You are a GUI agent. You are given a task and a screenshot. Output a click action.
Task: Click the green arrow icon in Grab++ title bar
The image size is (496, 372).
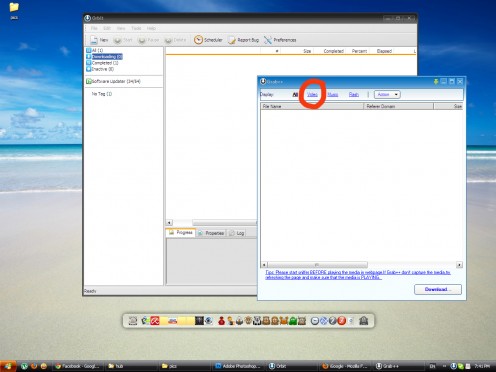(436, 81)
